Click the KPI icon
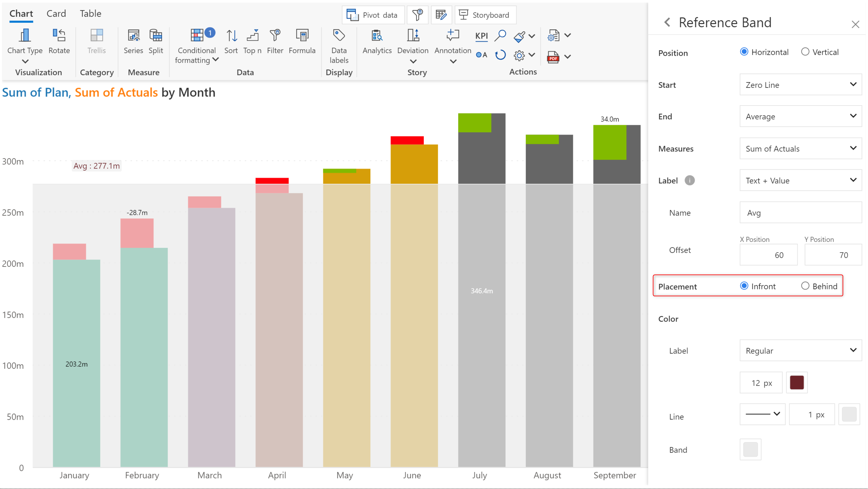The image size is (868, 489). tap(481, 35)
